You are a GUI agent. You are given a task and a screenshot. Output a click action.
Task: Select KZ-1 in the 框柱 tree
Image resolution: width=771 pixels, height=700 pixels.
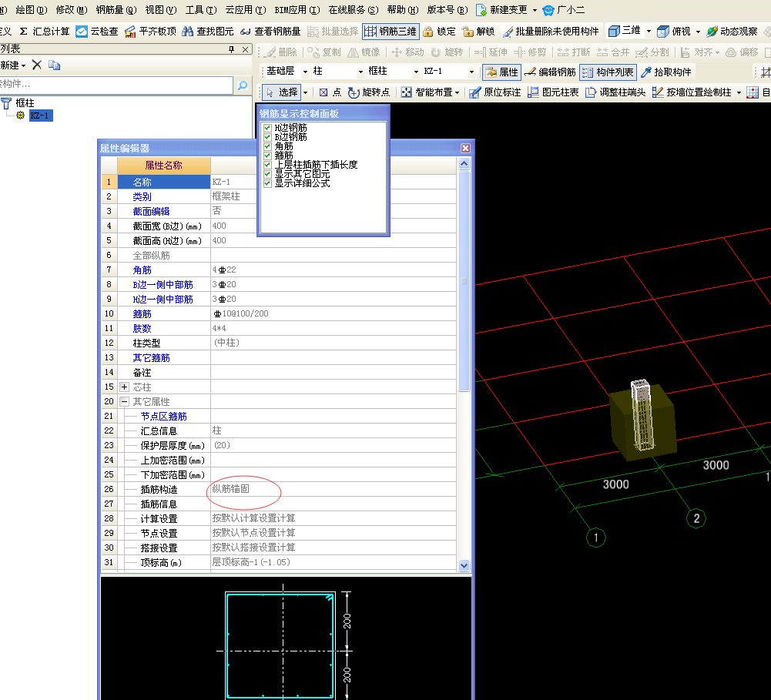coord(40,116)
